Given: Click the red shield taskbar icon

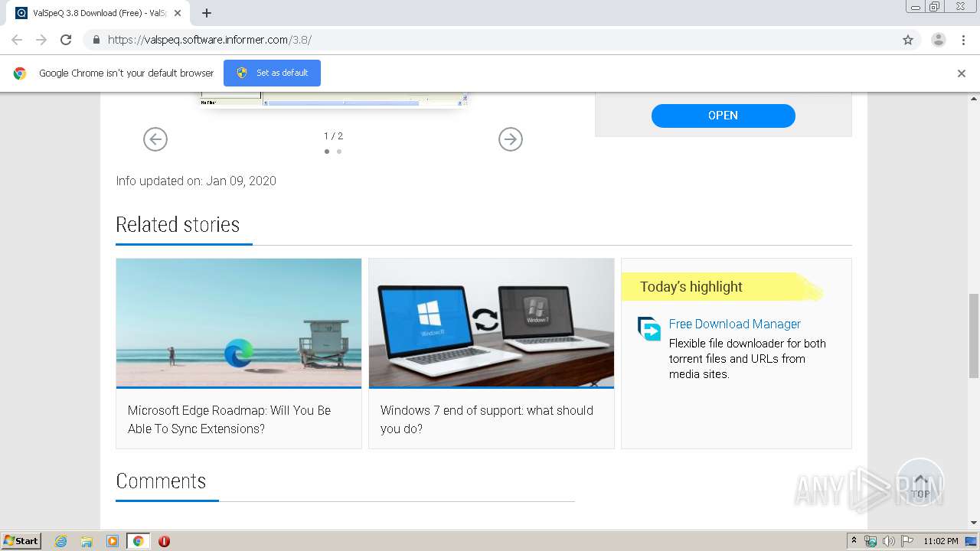Looking at the screenshot, I should [x=164, y=541].
